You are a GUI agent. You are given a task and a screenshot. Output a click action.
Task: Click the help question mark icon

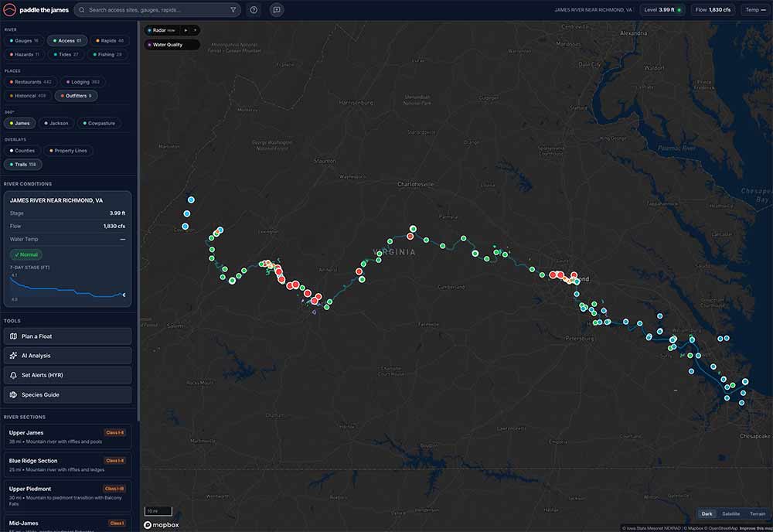point(254,10)
